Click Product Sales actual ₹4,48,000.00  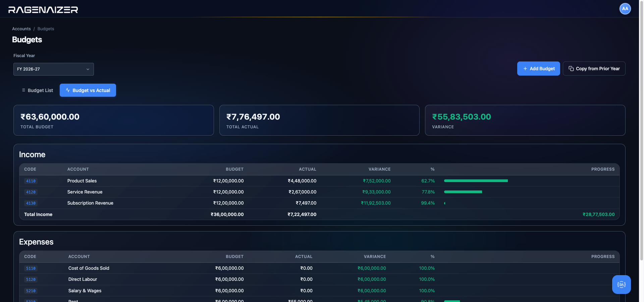pyautogui.click(x=302, y=181)
